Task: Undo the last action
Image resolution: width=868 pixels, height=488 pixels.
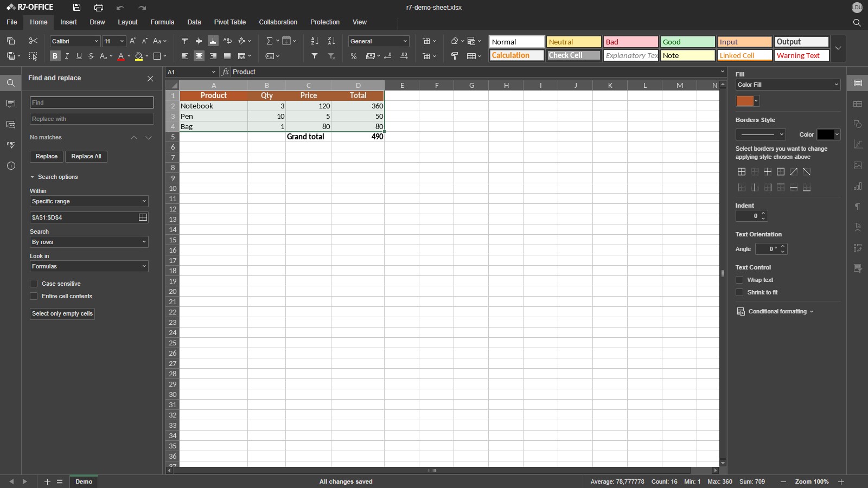Action: tap(120, 8)
